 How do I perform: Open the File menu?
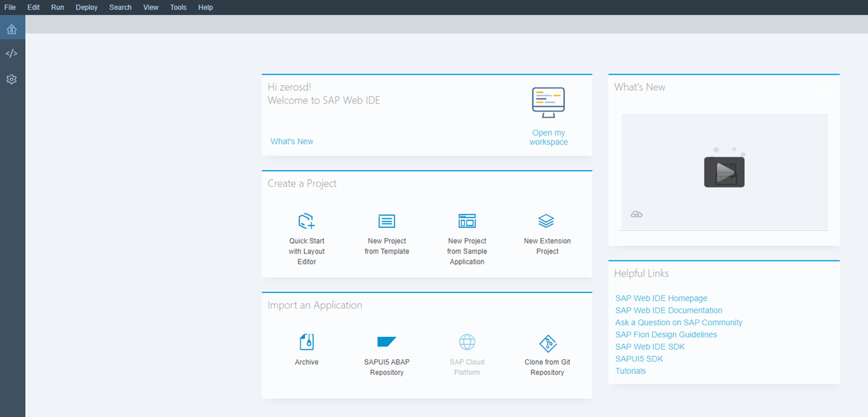(10, 7)
